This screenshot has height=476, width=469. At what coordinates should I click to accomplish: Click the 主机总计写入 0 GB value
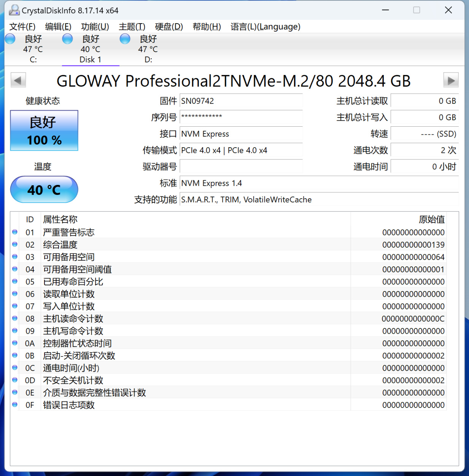[x=424, y=117]
